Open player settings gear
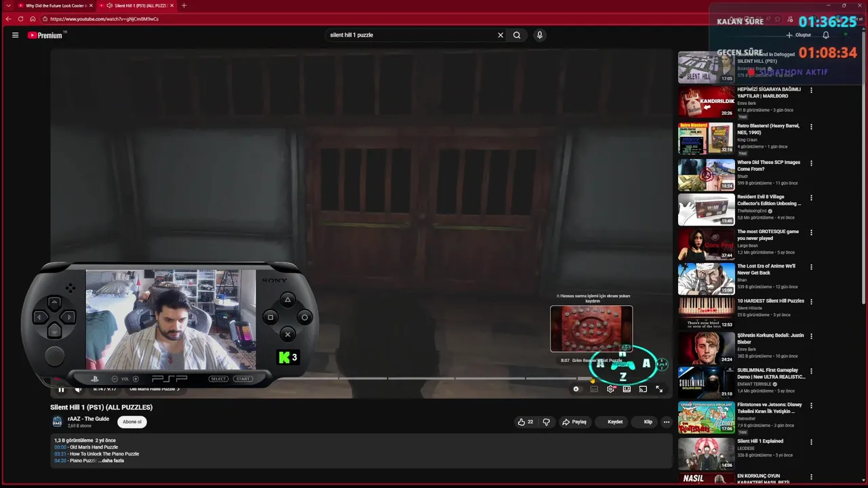Viewport: 868px width, 488px height. (x=610, y=389)
